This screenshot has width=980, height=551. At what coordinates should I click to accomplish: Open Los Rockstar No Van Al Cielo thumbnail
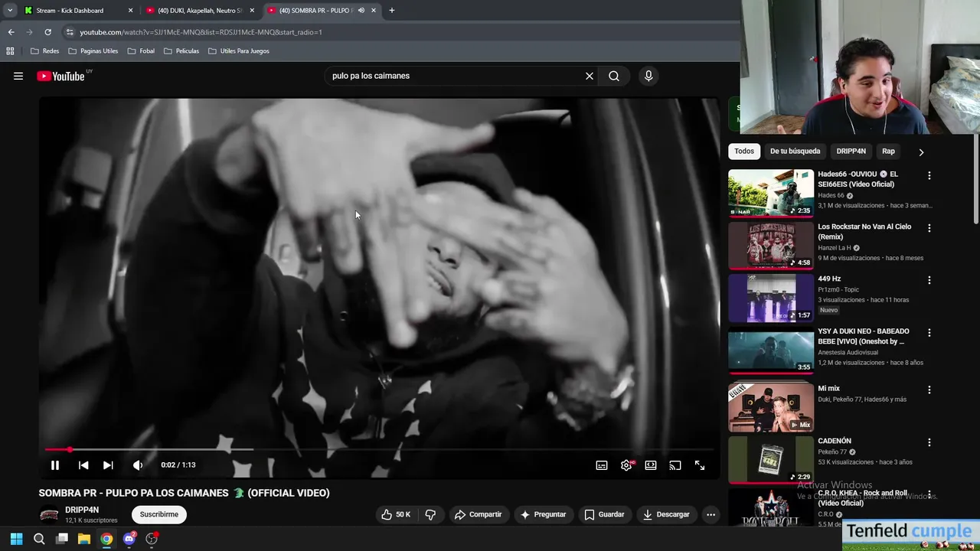(771, 246)
